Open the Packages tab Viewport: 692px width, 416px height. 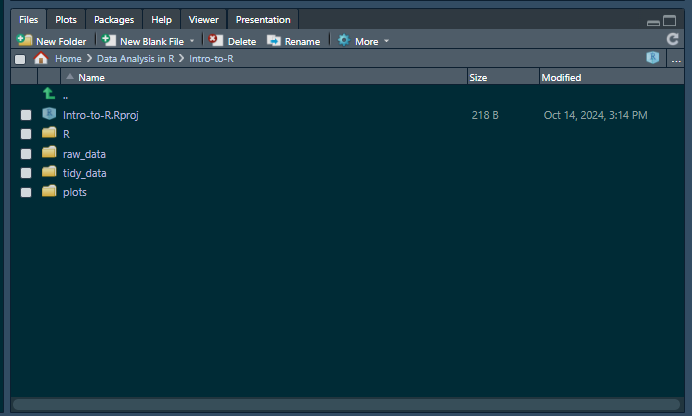tap(114, 19)
